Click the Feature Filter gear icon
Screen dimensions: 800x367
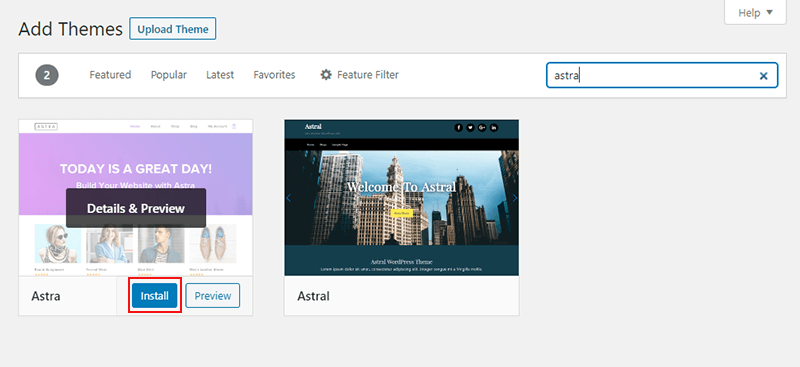coord(326,75)
